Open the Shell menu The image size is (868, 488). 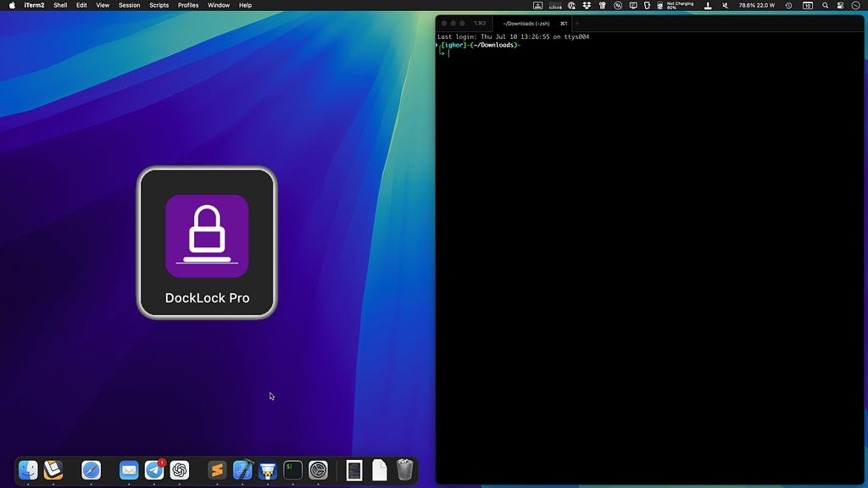60,6
